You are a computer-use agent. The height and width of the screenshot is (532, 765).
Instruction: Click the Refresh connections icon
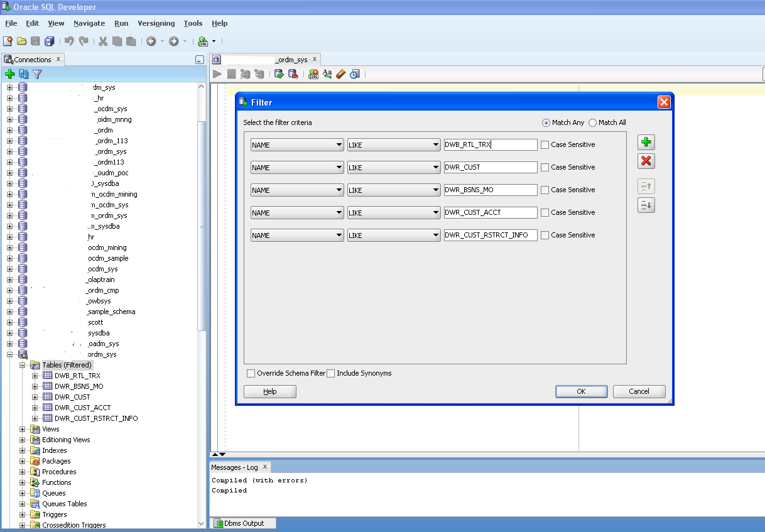pyautogui.click(x=24, y=74)
